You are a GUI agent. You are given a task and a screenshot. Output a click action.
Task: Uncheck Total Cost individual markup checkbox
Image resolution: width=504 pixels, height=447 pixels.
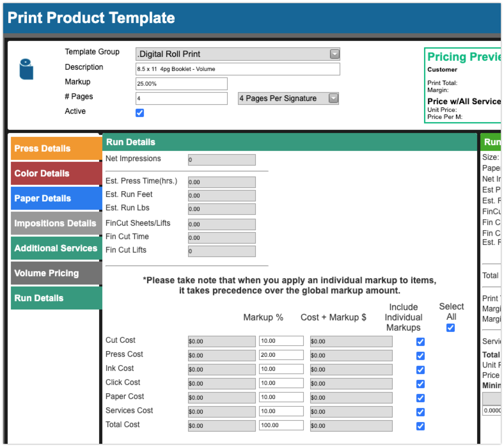click(x=421, y=426)
